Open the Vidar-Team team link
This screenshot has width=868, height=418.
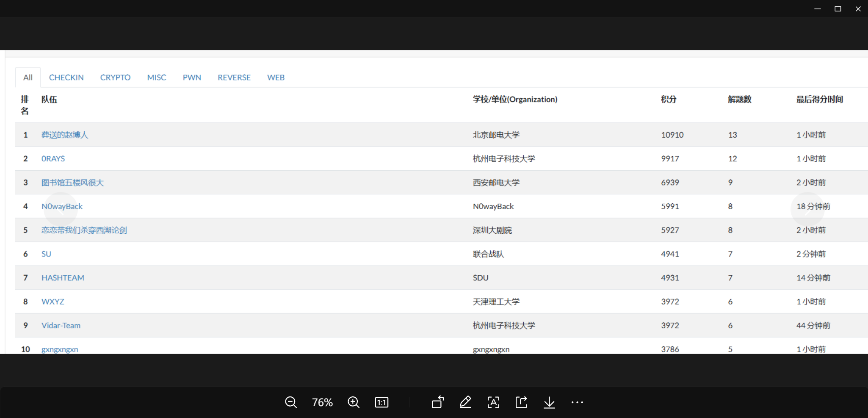(x=61, y=325)
